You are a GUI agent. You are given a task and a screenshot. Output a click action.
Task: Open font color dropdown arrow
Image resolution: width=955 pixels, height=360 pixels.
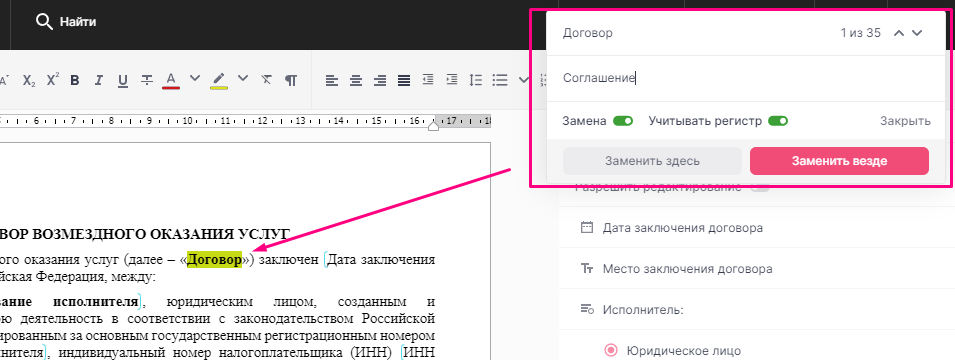click(195, 78)
